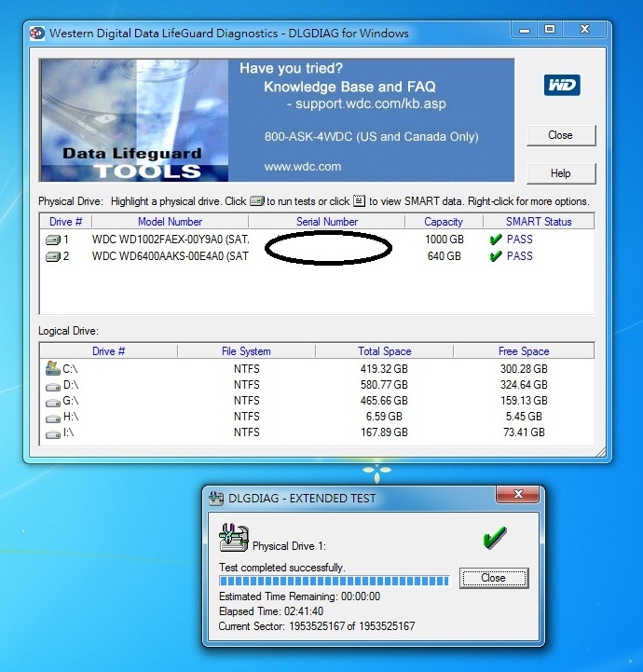Click support.wdc.com/kb.asp text in banner
The height and width of the screenshot is (672, 643).
click(371, 104)
